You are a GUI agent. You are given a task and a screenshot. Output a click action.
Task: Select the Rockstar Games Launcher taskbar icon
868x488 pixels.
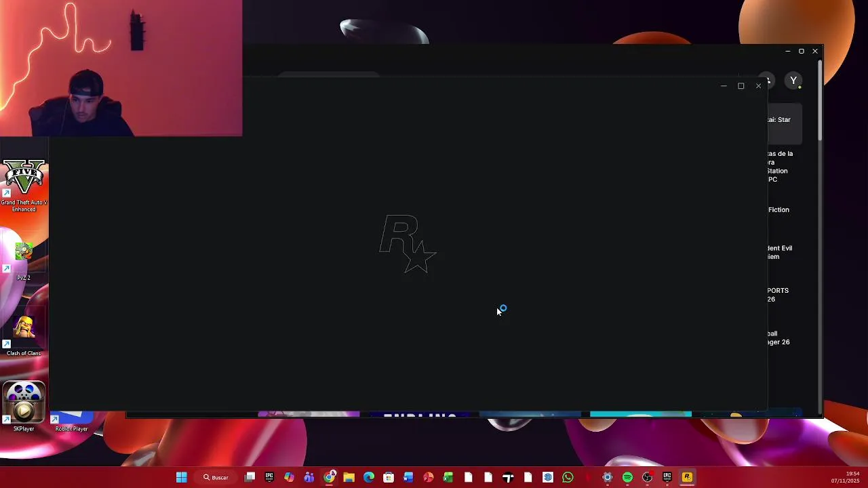[x=687, y=477]
